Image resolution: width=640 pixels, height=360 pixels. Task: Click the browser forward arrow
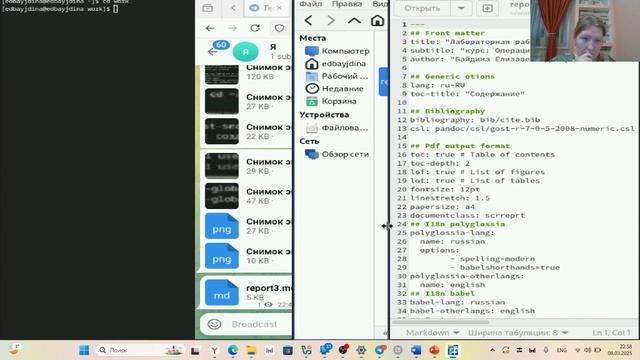(x=232, y=28)
